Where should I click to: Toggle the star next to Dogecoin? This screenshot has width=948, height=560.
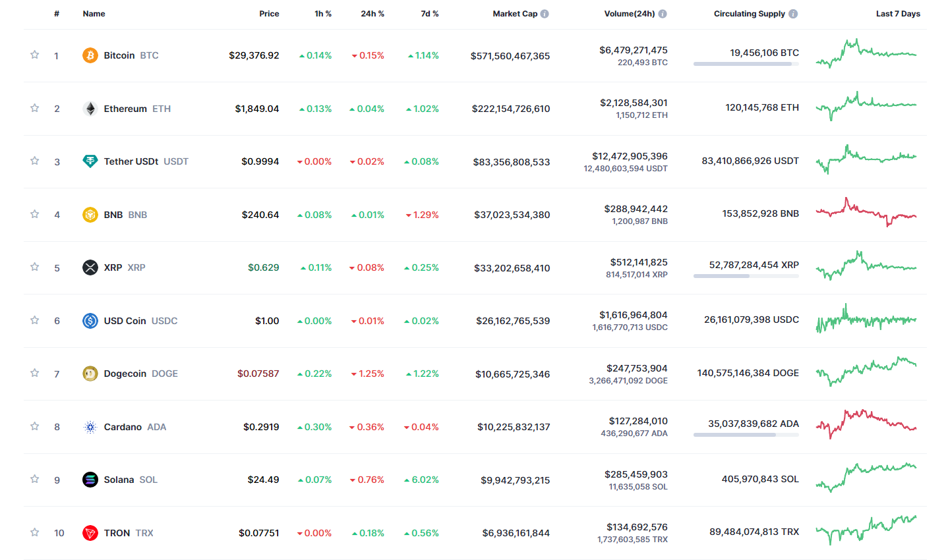click(x=35, y=373)
